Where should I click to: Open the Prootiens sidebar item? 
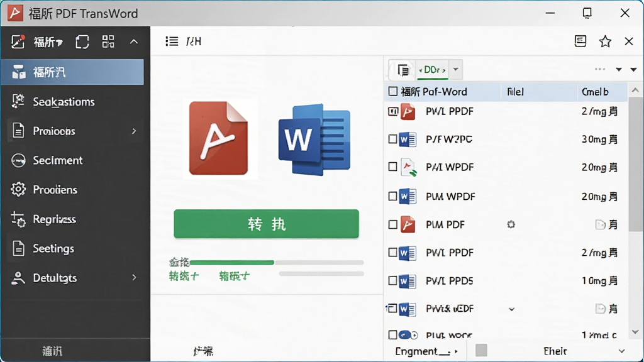click(x=72, y=190)
